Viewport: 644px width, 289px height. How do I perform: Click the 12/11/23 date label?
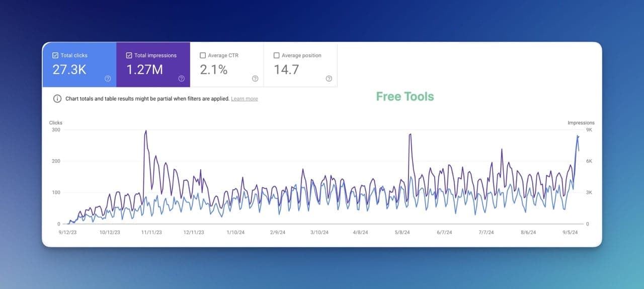pos(194,233)
